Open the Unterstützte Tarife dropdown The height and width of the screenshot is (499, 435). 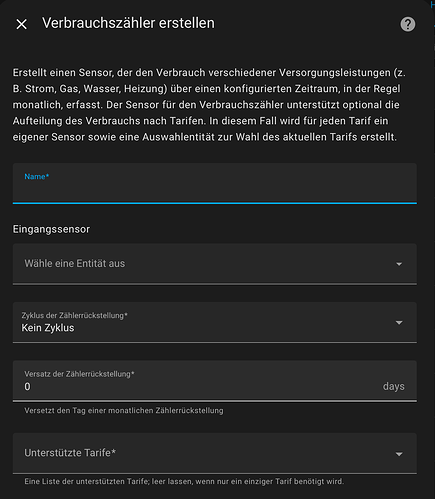[215, 453]
